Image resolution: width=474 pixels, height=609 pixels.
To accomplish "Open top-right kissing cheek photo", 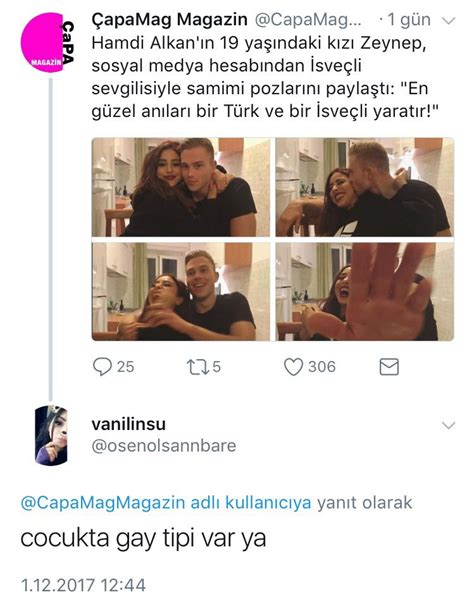I will (365, 187).
